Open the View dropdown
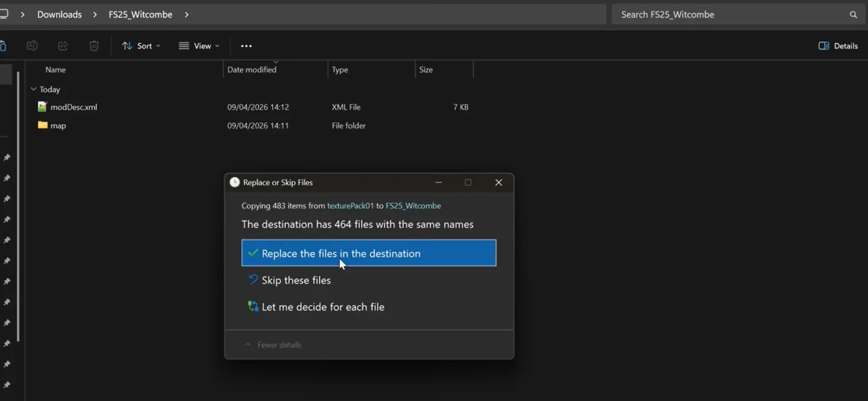 click(x=199, y=46)
